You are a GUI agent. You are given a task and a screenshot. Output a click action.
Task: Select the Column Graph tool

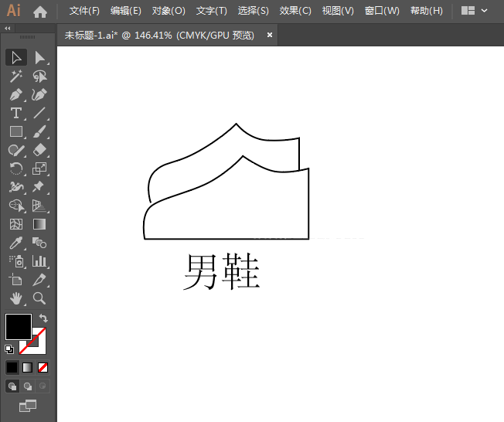pyautogui.click(x=39, y=261)
